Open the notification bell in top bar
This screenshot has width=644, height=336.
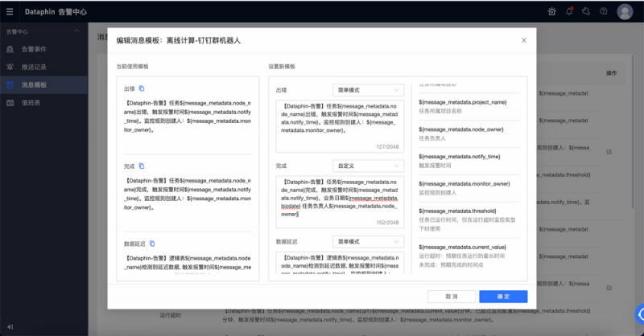tap(569, 11)
